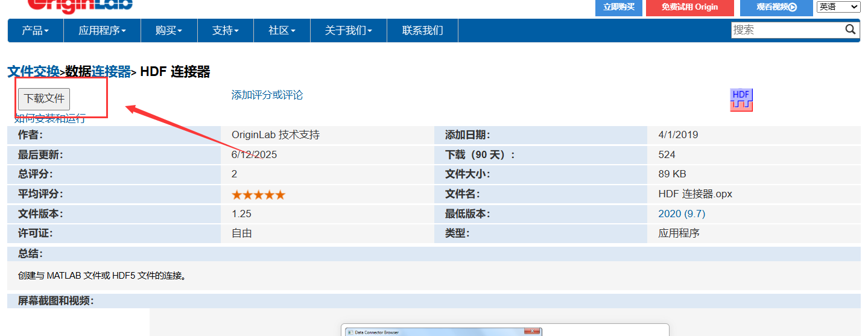Screen dimensions: 868x336
Task: Select the summary text about MATLAB and HDF5
Action: pos(102,276)
